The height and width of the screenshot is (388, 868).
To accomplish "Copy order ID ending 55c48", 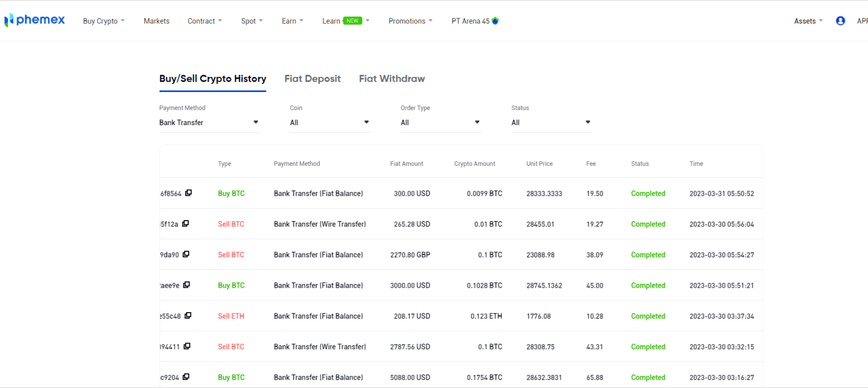I will (x=188, y=315).
